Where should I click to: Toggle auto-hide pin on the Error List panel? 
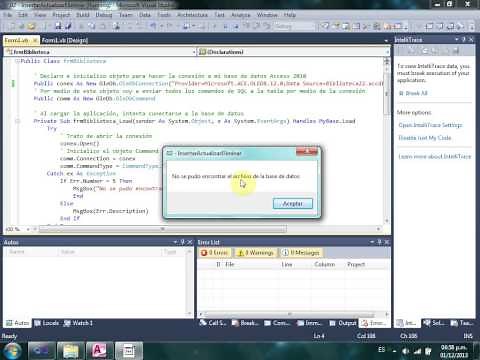379,242
